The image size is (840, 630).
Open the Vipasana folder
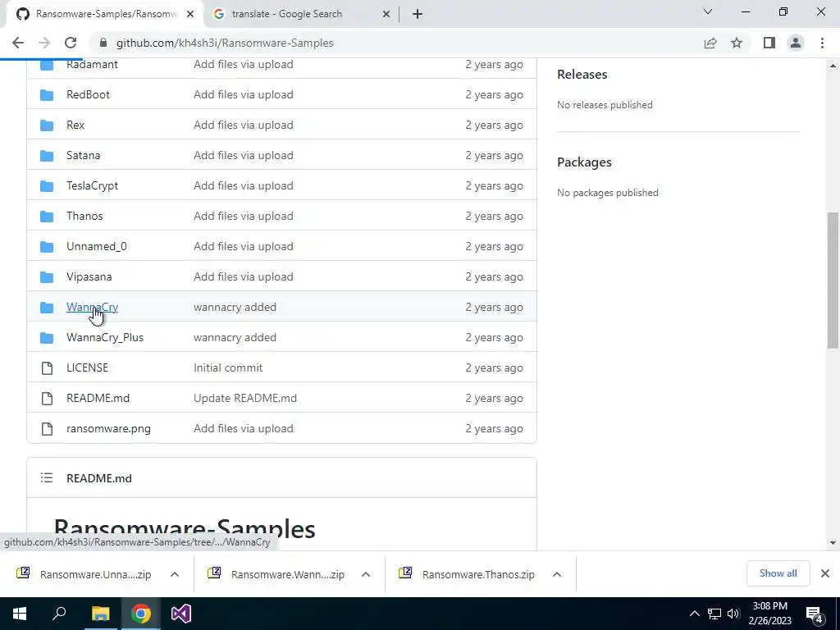pyautogui.click(x=89, y=276)
